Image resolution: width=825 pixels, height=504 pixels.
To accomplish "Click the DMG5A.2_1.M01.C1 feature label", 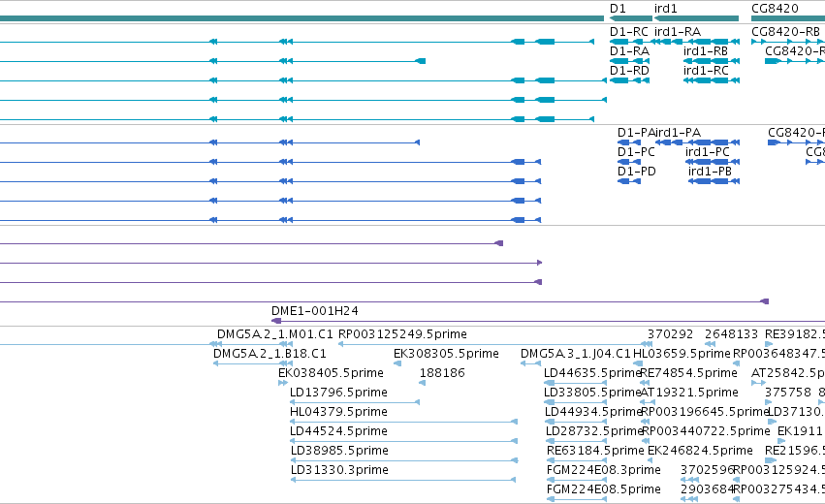I will 275,334.
